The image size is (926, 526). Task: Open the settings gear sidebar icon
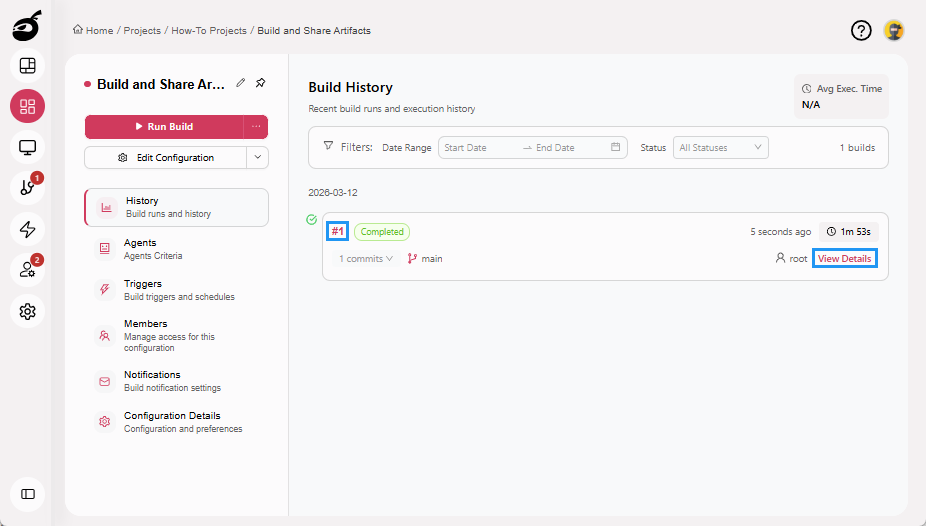pyautogui.click(x=27, y=311)
